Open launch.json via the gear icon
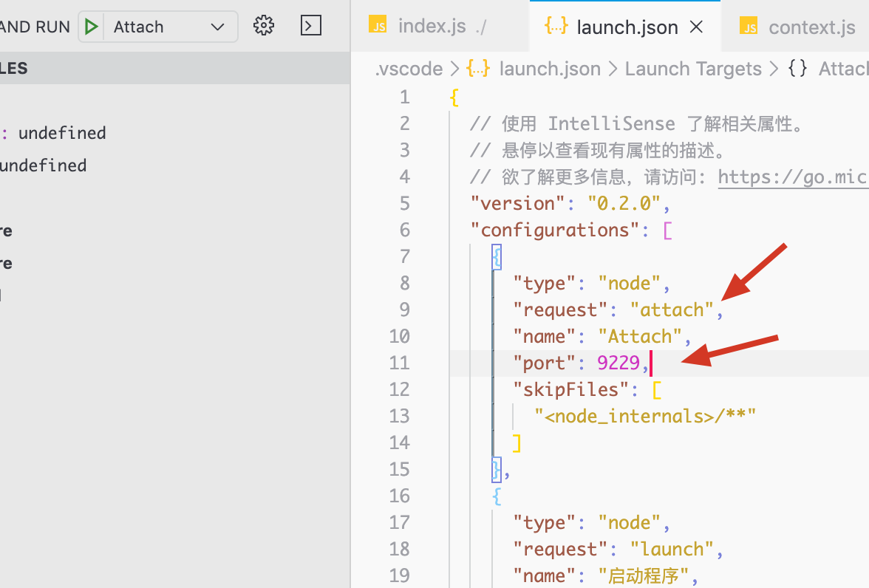This screenshot has width=869, height=588. pos(264,26)
